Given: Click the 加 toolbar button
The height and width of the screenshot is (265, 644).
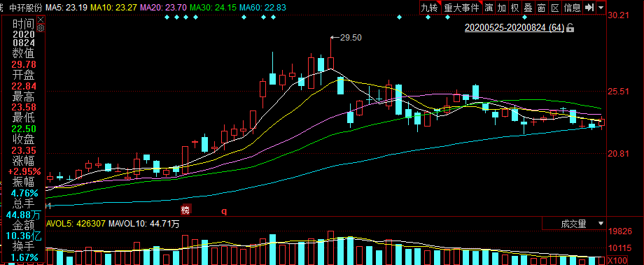Looking at the screenshot, I should point(501,8).
